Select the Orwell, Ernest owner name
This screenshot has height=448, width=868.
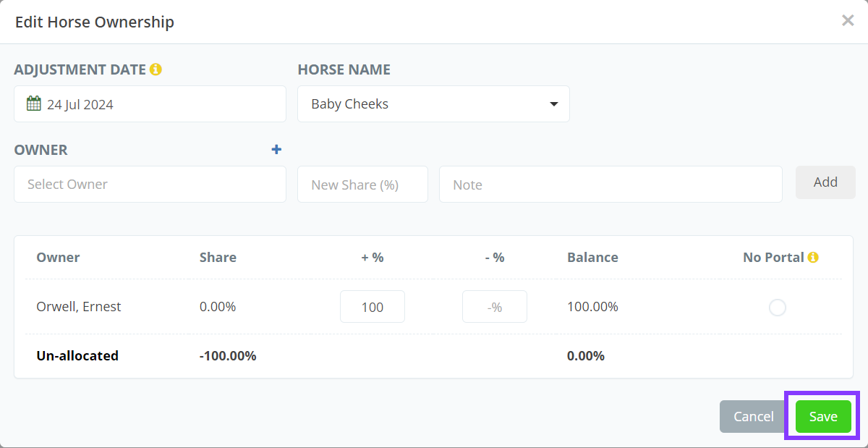(x=79, y=307)
